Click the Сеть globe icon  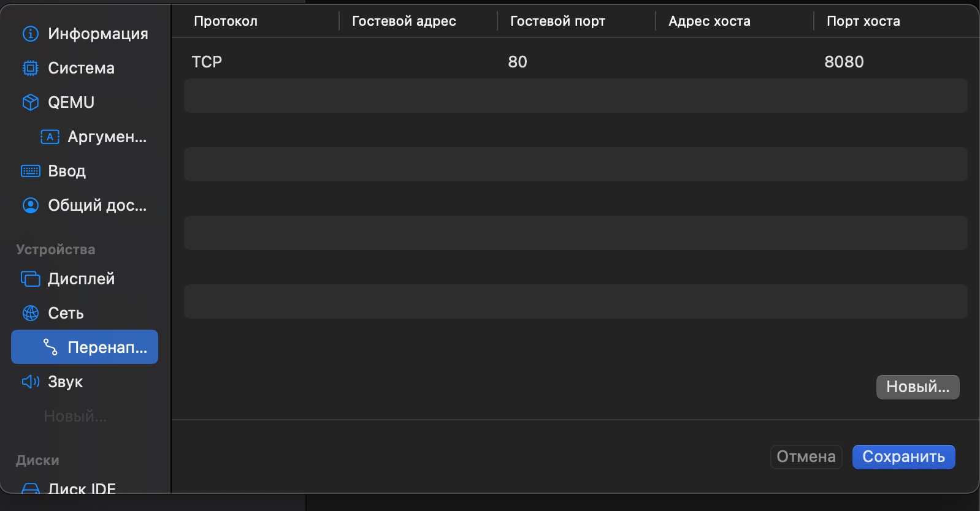pos(30,313)
